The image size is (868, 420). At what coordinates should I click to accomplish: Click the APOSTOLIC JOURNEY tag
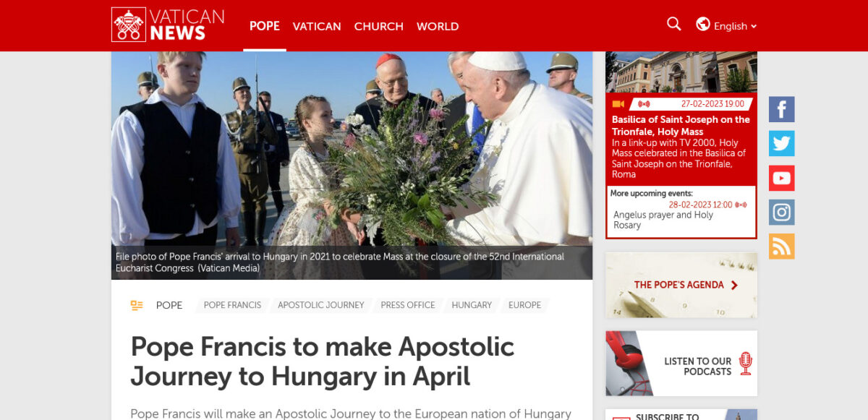tap(321, 305)
